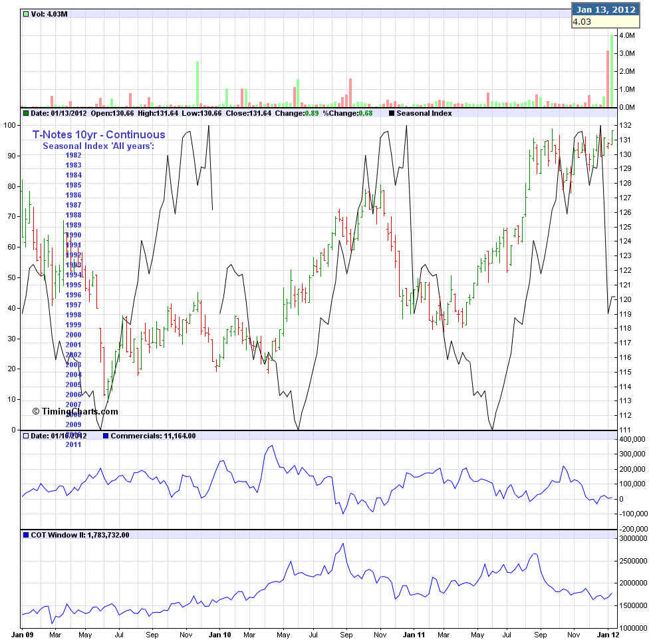649x644 pixels.
Task: Open the TimingCharts.com copyright link
Action: click(x=75, y=411)
